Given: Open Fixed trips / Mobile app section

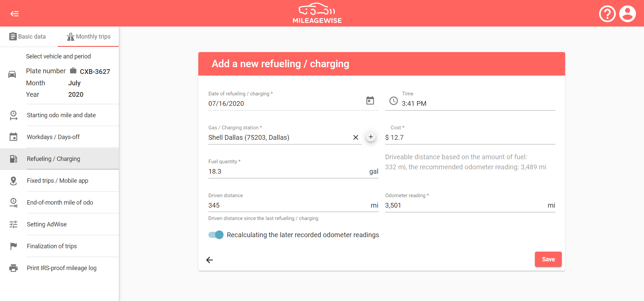Looking at the screenshot, I should 57,181.
